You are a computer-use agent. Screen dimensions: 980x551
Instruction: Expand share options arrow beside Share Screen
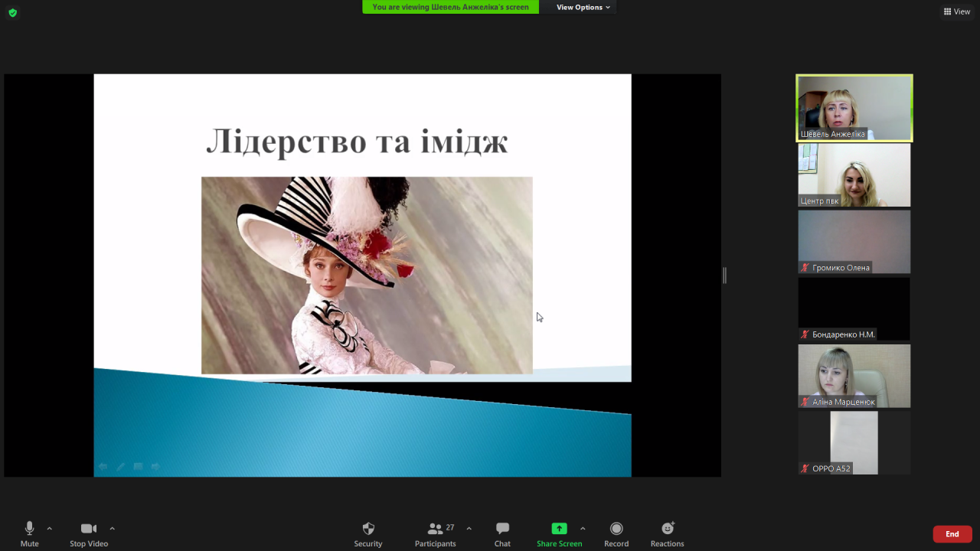[583, 528]
